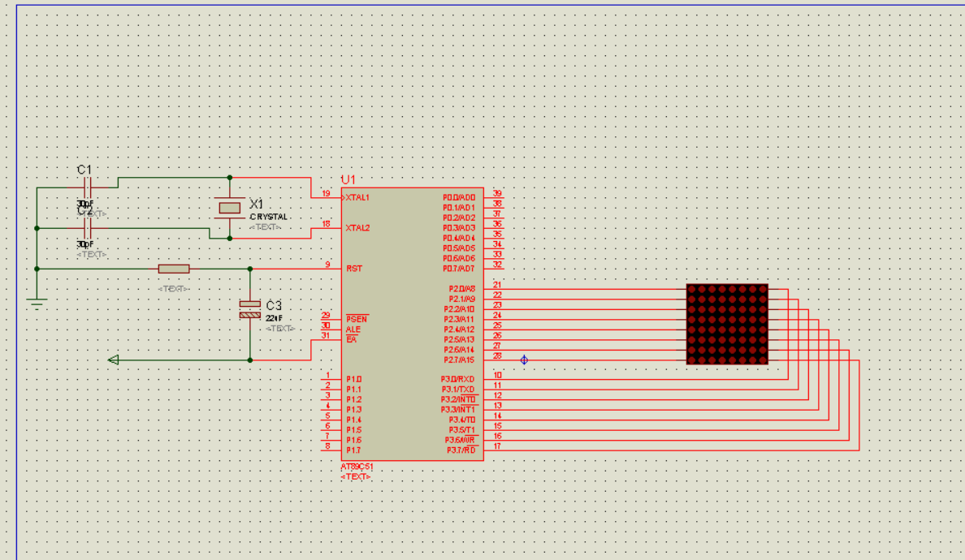The width and height of the screenshot is (965, 560).
Task: Select the C2 capacitor symbol
Action: (x=87, y=229)
